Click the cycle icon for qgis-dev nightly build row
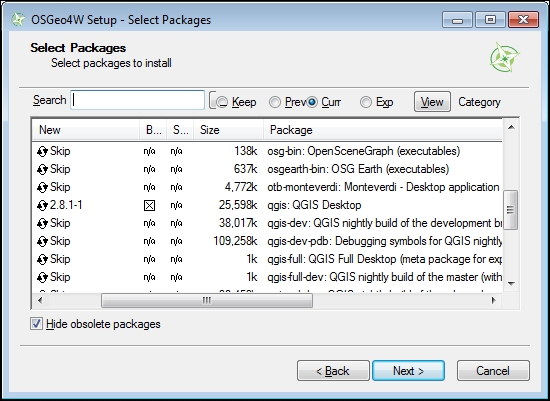This screenshot has width=550, height=401. click(42, 223)
